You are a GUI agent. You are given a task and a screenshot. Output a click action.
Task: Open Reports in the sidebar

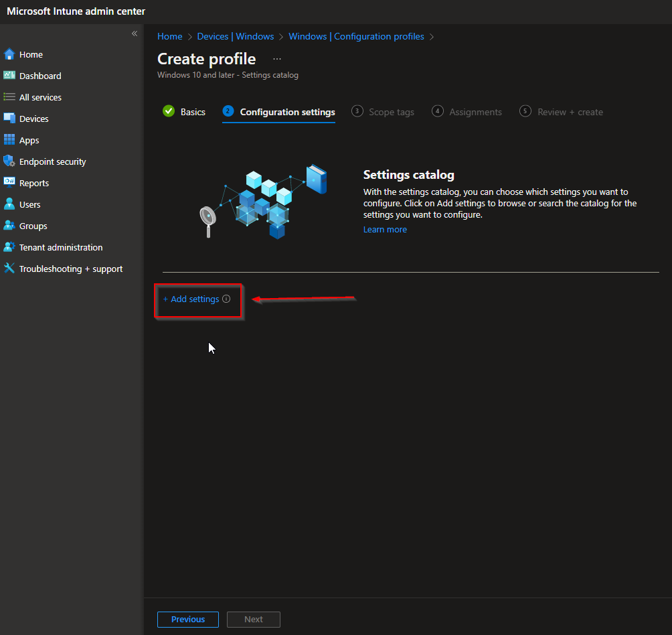[34, 183]
